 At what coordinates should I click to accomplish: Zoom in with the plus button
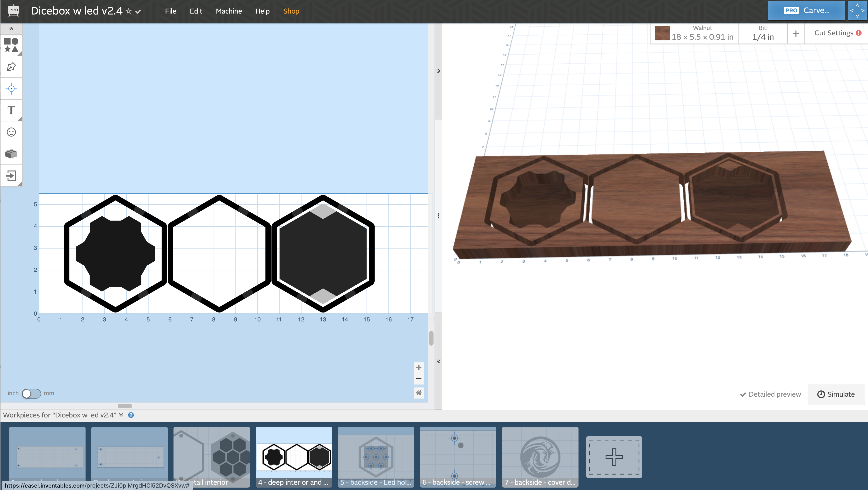click(x=419, y=367)
